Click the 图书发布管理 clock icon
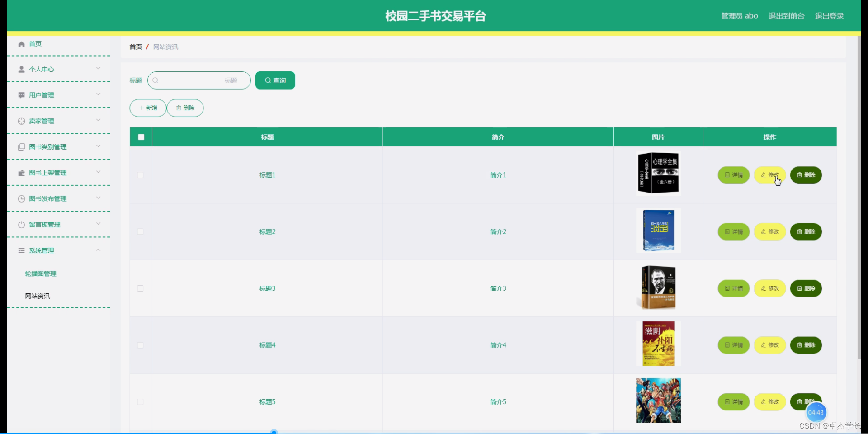The width and height of the screenshot is (868, 434). [21, 198]
